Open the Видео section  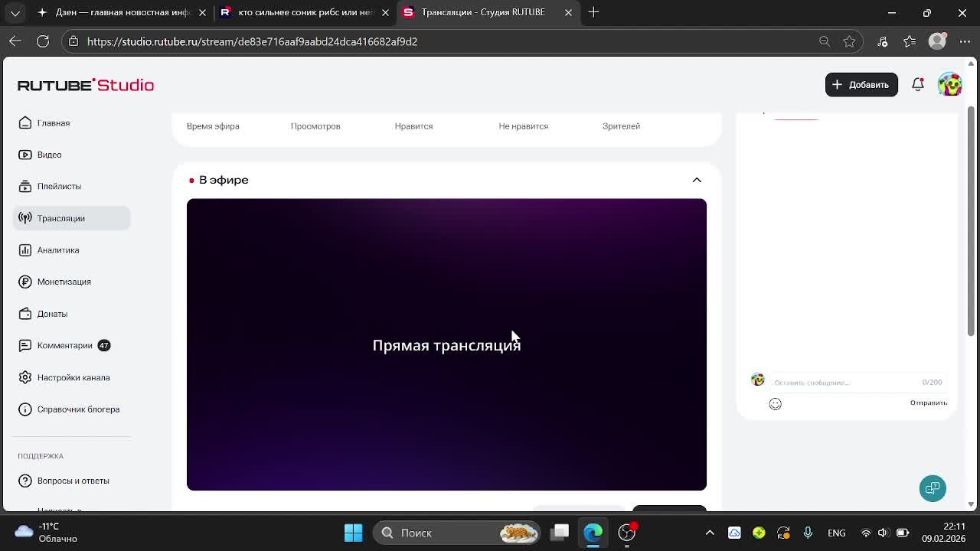coord(71,155)
